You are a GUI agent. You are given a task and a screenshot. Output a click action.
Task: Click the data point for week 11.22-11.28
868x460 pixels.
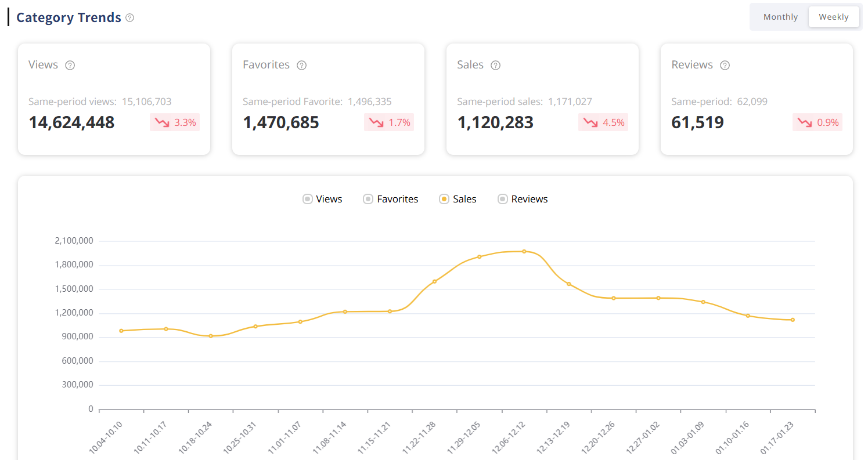434,281
